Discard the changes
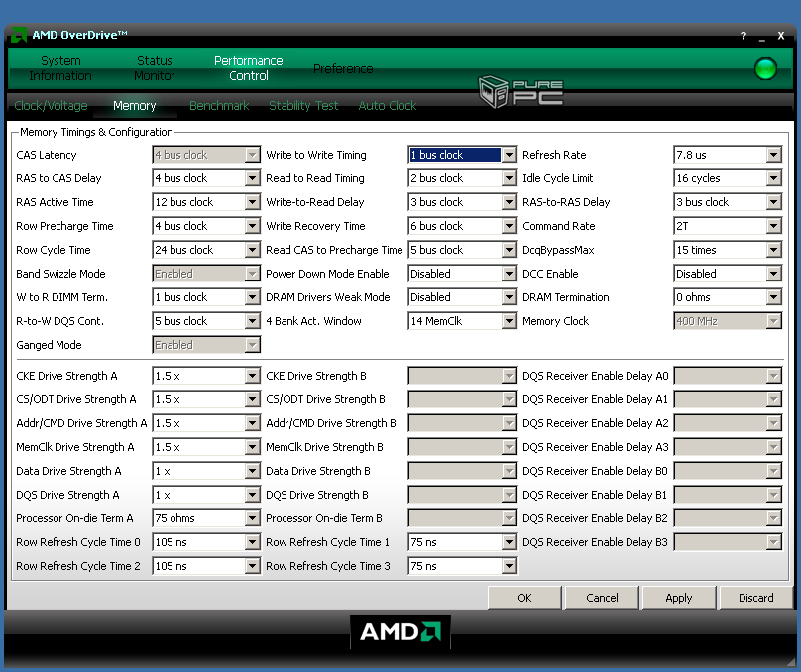801x672 pixels. [x=755, y=598]
